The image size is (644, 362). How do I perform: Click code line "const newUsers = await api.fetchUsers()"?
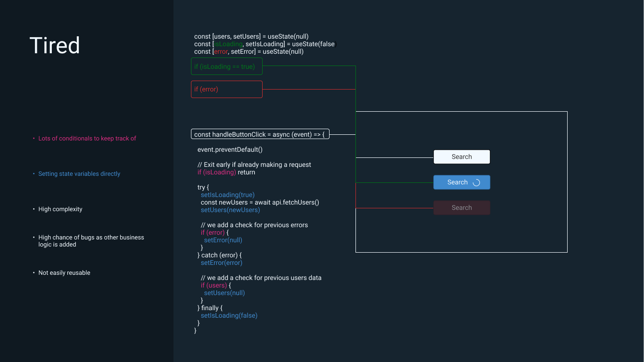click(x=260, y=202)
